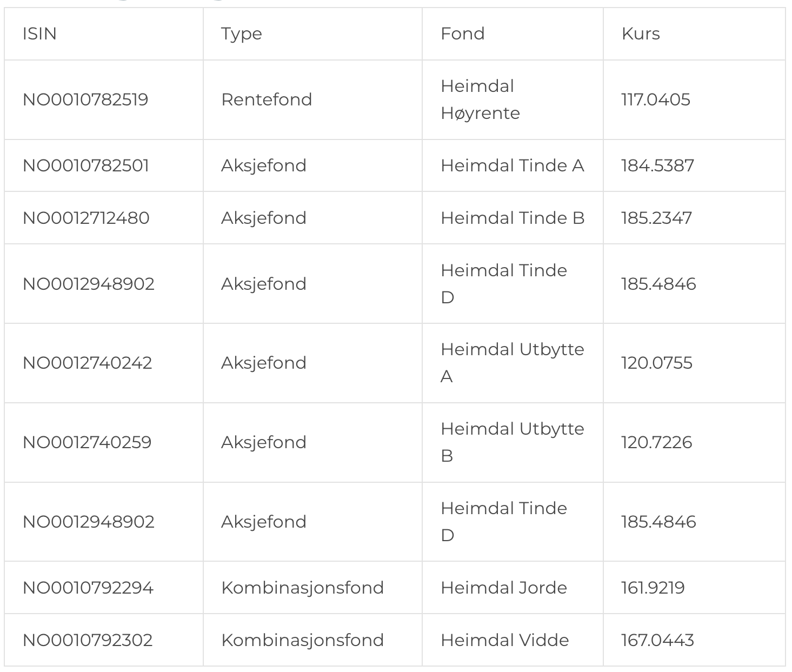The image size is (792, 672).
Task: Click price 161.9219
Action: point(653,588)
